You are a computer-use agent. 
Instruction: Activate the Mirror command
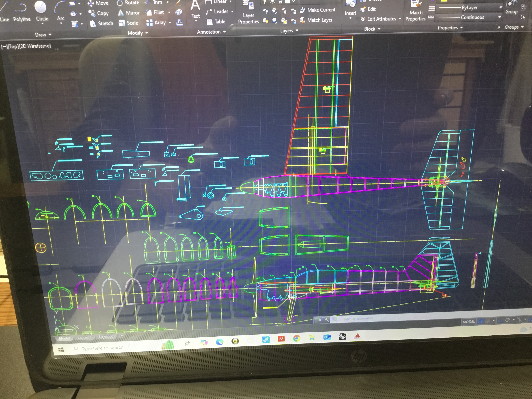click(129, 13)
